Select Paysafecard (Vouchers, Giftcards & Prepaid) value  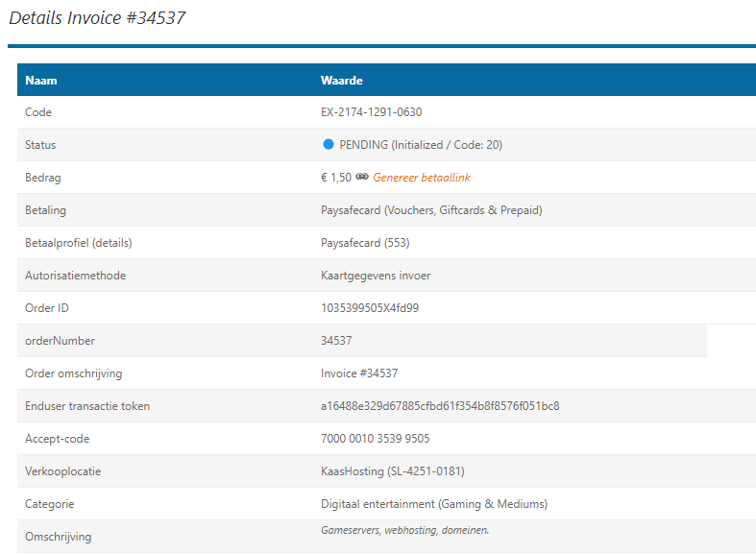[x=433, y=210]
